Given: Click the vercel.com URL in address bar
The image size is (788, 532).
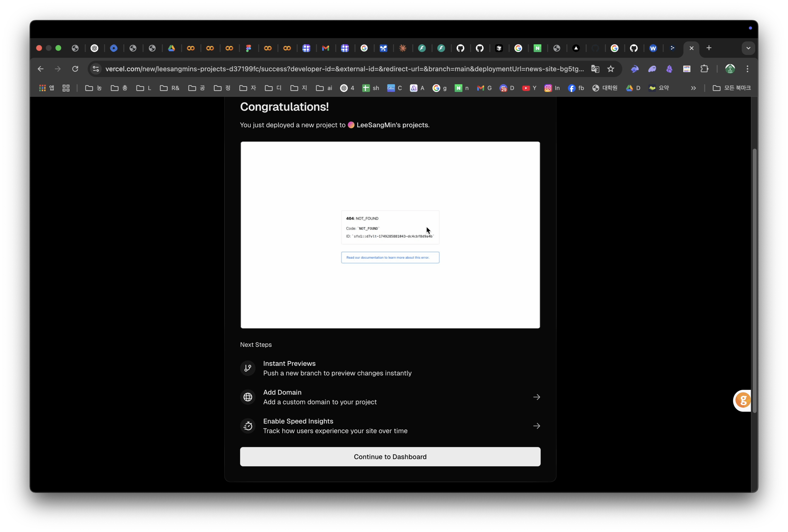Looking at the screenshot, I should (345, 69).
